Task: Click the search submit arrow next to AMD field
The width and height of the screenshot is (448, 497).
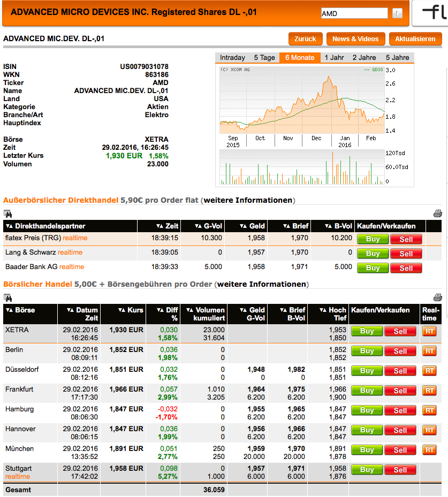Action: (x=397, y=13)
